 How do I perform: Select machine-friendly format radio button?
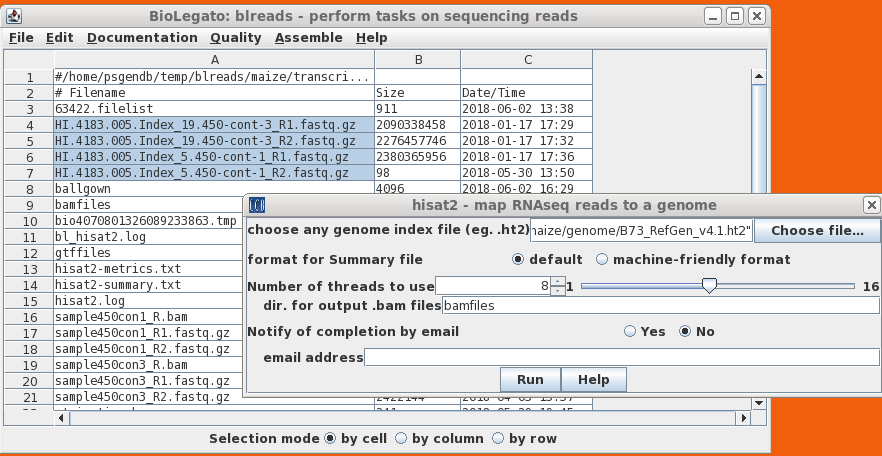click(602, 260)
